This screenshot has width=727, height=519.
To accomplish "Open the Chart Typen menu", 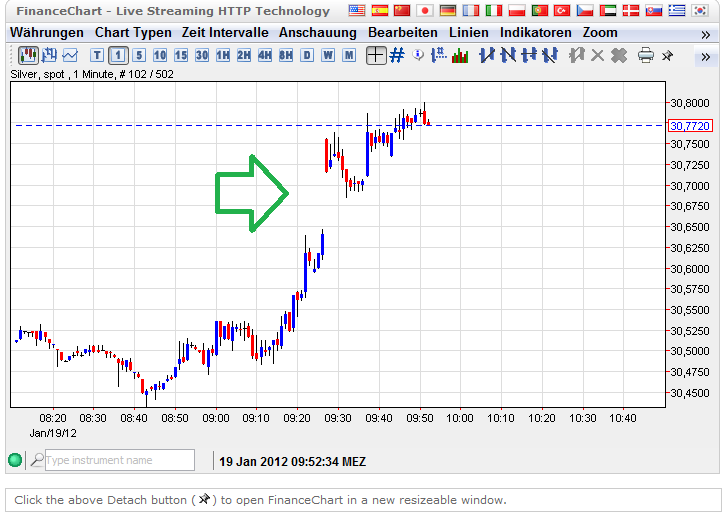I will point(133,33).
